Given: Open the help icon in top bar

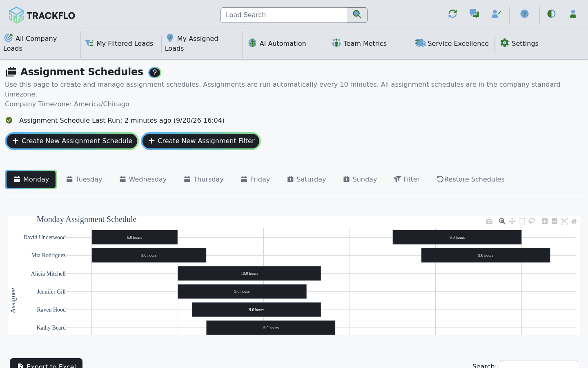Looking at the screenshot, I should click(x=525, y=14).
